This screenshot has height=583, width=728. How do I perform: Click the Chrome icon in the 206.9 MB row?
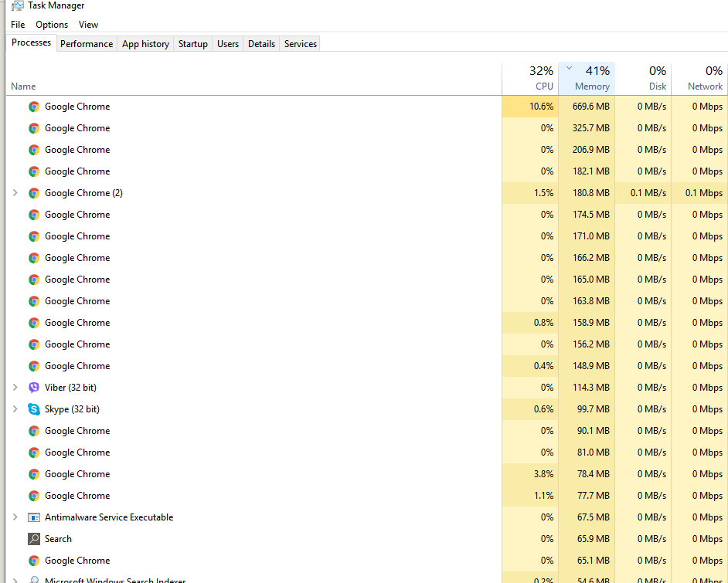33,150
